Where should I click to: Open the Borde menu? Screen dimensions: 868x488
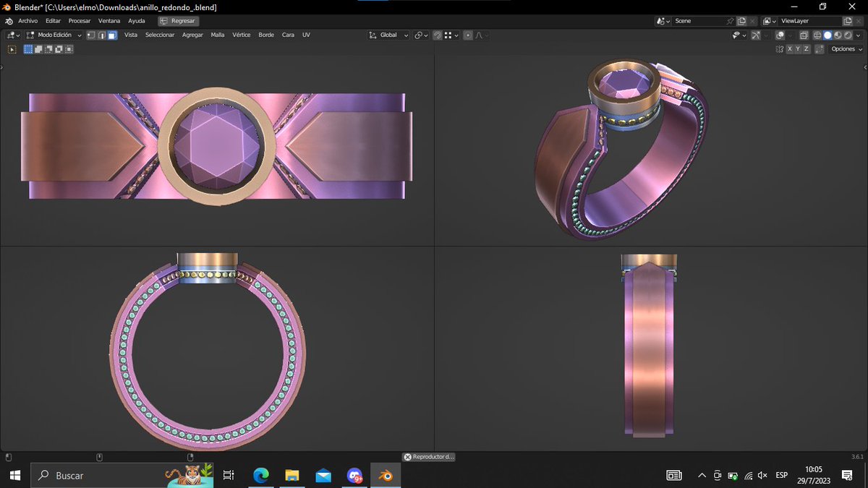click(266, 35)
